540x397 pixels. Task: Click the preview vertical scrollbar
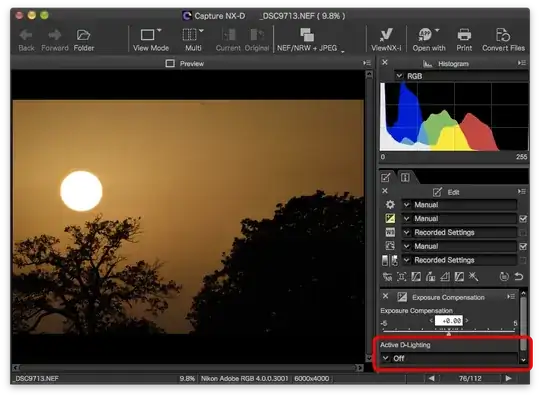[x=369, y=217]
